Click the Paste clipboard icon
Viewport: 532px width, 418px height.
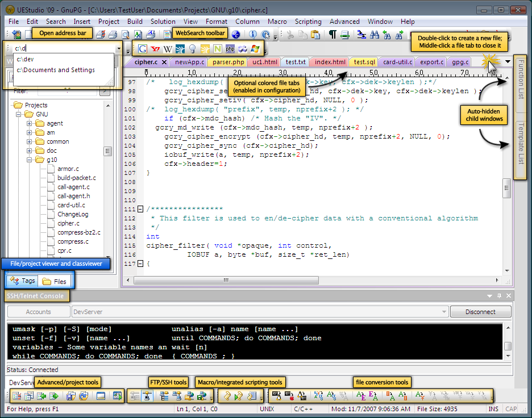315,34
